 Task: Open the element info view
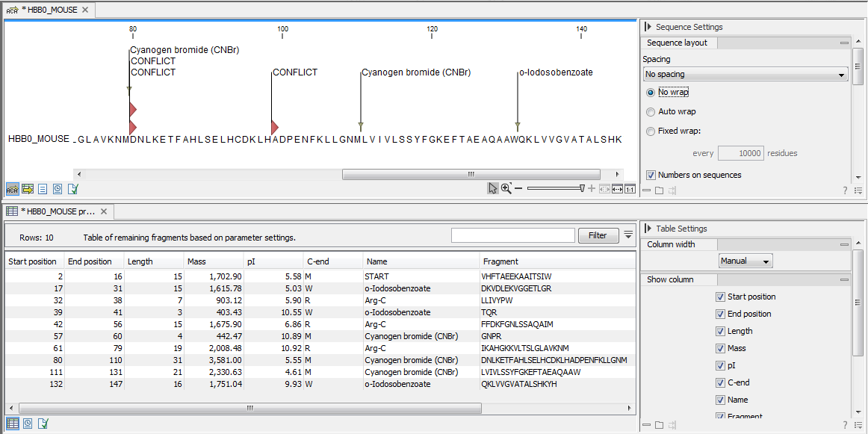(72, 188)
